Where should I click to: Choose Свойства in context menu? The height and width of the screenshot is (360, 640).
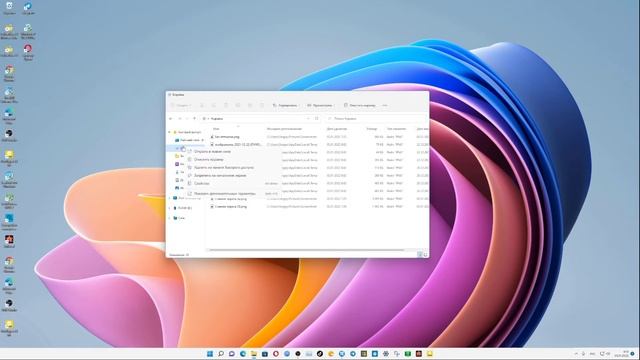click(233, 183)
